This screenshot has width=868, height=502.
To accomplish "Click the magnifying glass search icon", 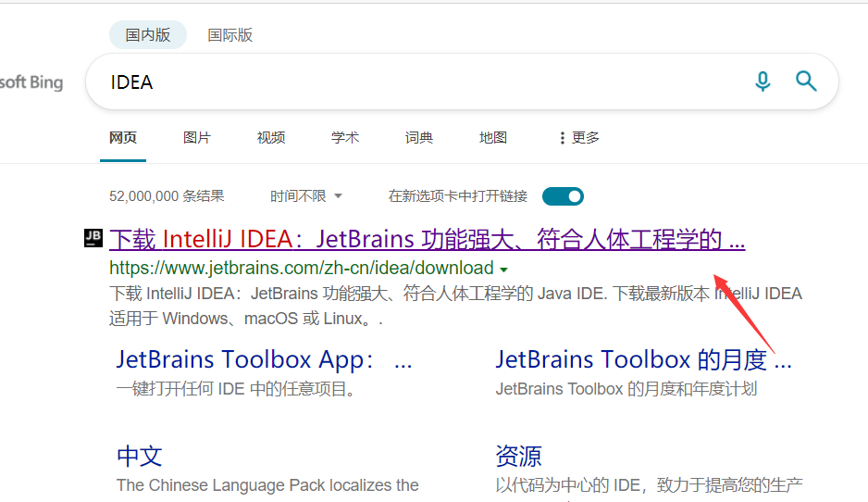I will (x=806, y=81).
